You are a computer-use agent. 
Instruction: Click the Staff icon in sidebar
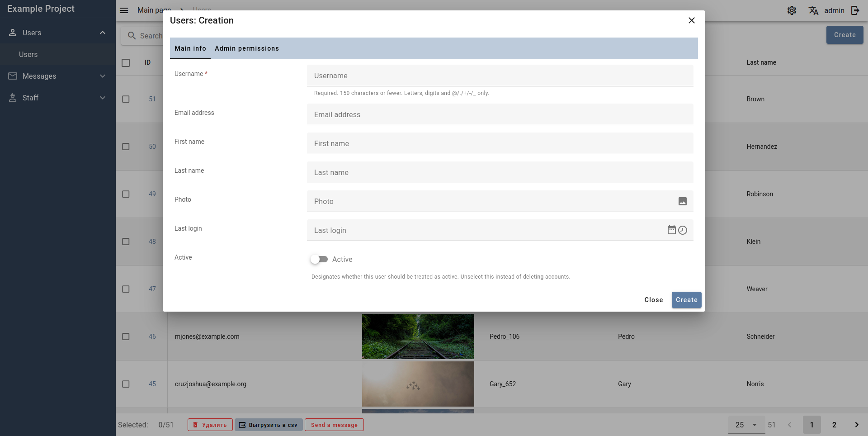(x=13, y=98)
